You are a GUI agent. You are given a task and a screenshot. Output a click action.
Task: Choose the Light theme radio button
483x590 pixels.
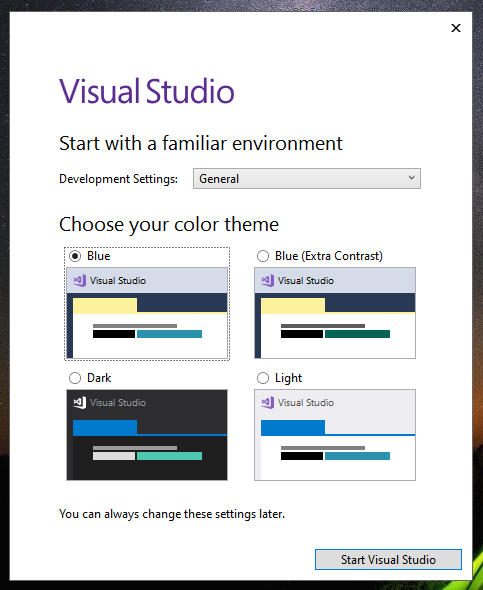pyautogui.click(x=263, y=378)
